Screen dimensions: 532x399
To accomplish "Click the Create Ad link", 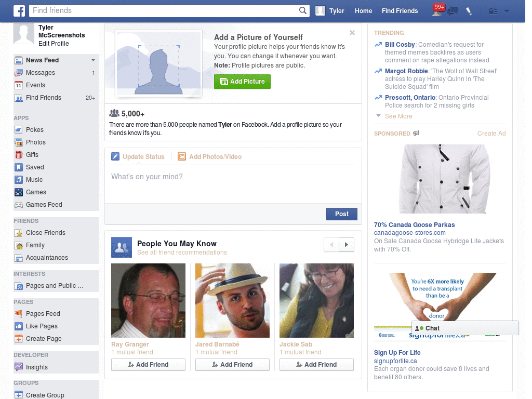I will [491, 134].
